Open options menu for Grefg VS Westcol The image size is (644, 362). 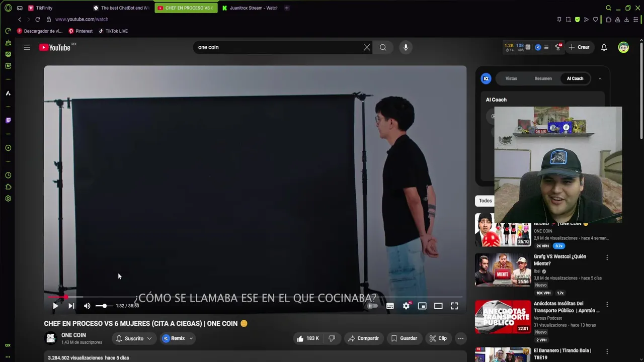point(607,257)
